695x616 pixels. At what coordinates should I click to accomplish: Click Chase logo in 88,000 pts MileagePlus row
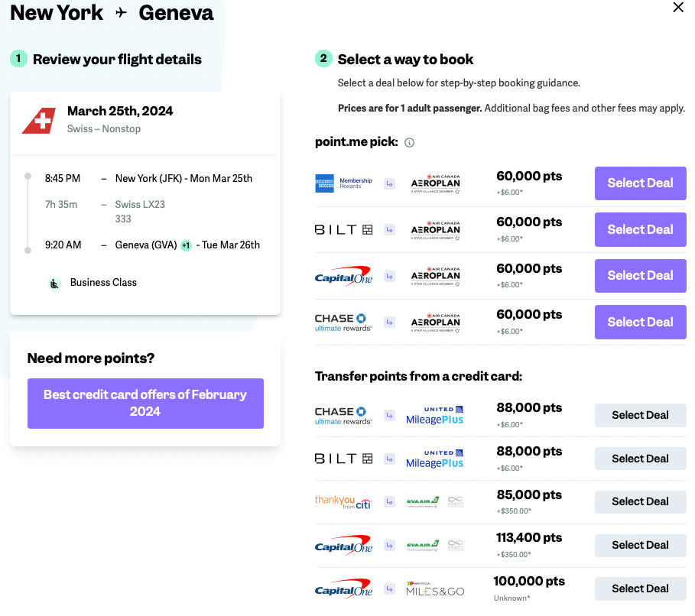click(343, 416)
